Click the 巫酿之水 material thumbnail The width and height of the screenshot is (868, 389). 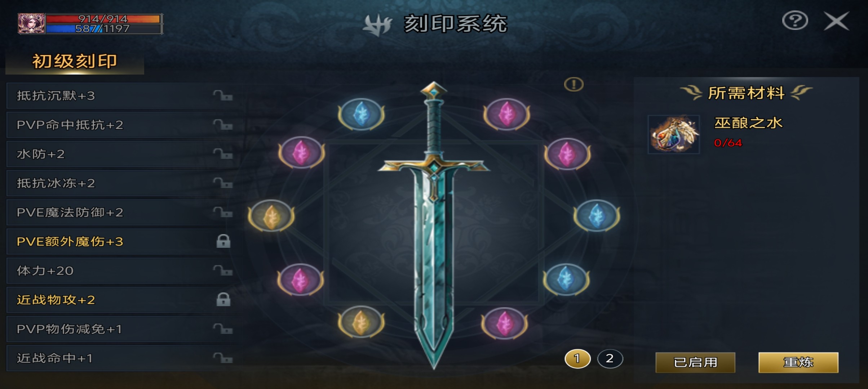tap(674, 135)
